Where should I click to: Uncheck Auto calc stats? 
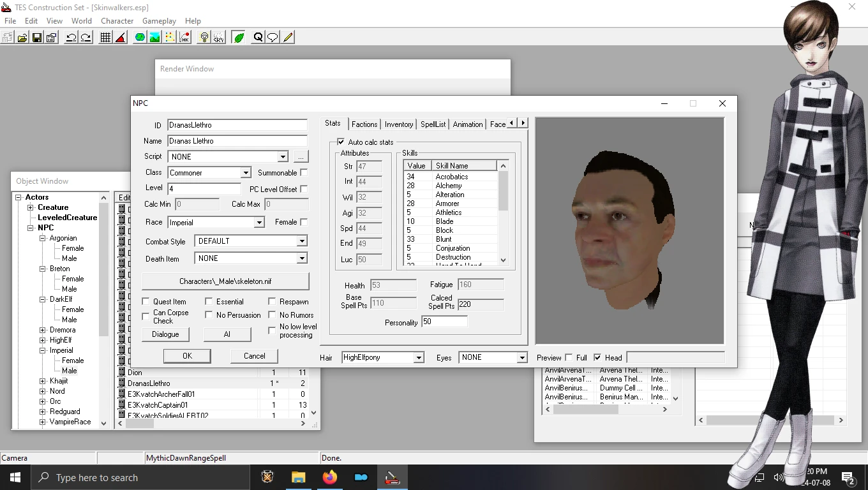[341, 142]
